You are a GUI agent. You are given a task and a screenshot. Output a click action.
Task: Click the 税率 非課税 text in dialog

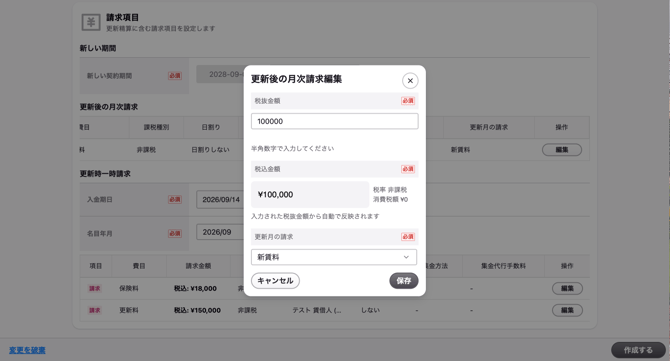coord(390,190)
